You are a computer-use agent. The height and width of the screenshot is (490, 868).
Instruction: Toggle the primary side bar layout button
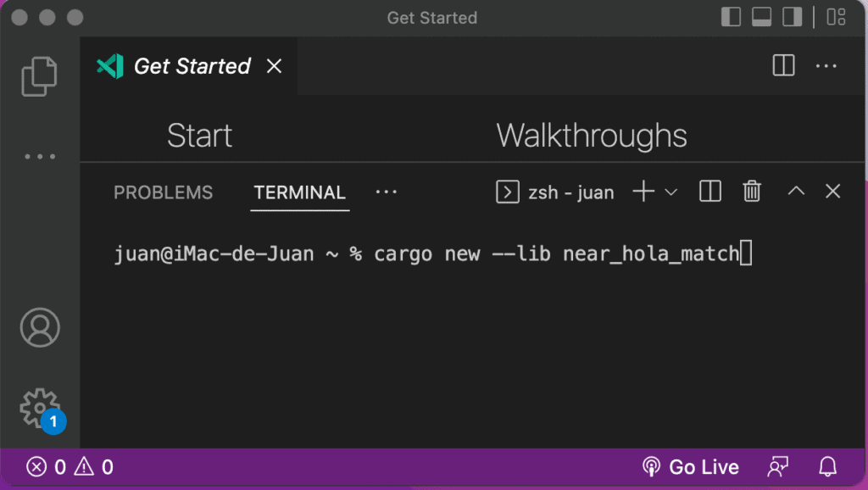pyautogui.click(x=731, y=17)
